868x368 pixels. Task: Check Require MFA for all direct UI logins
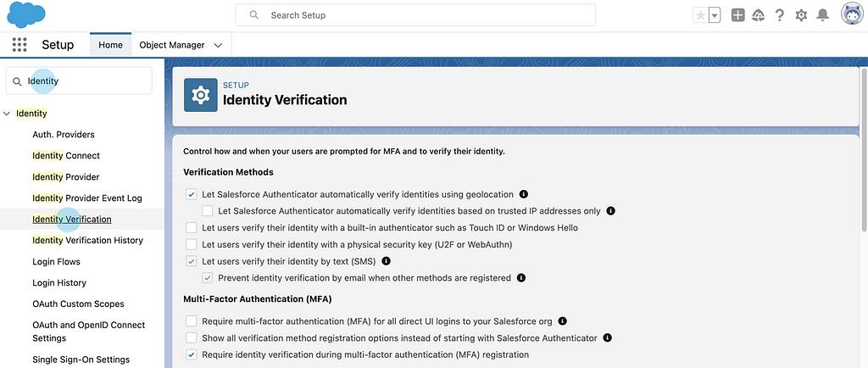click(x=192, y=321)
